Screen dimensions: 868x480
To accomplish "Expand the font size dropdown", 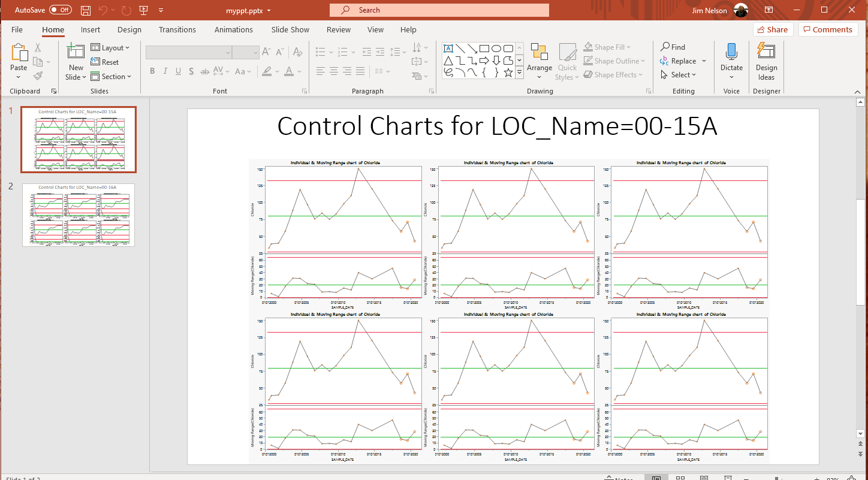I will pyautogui.click(x=255, y=52).
